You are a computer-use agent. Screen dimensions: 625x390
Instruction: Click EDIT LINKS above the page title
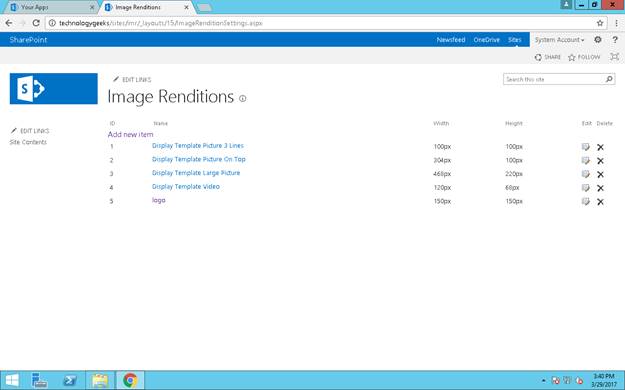pyautogui.click(x=132, y=79)
